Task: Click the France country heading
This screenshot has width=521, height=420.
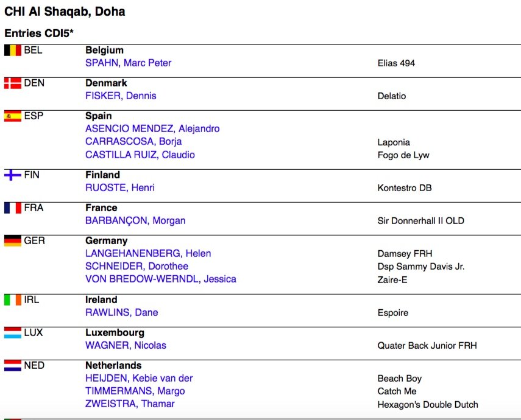Action: click(101, 208)
